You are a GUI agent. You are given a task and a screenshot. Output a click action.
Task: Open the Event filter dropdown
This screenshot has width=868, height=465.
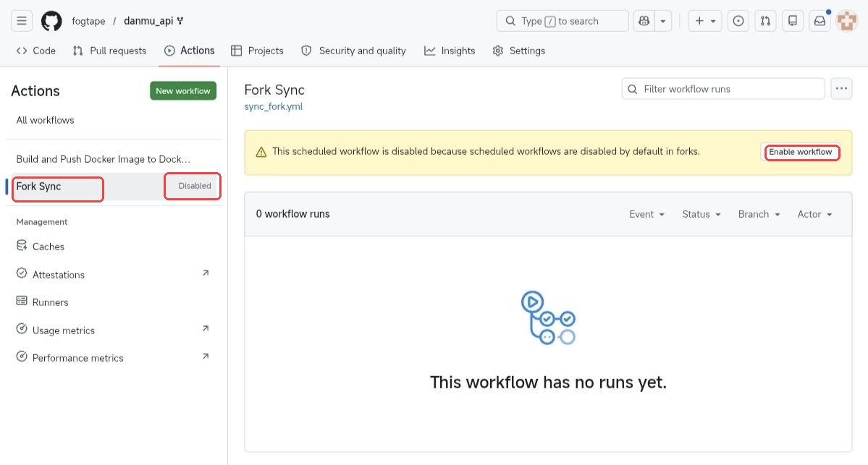point(646,214)
